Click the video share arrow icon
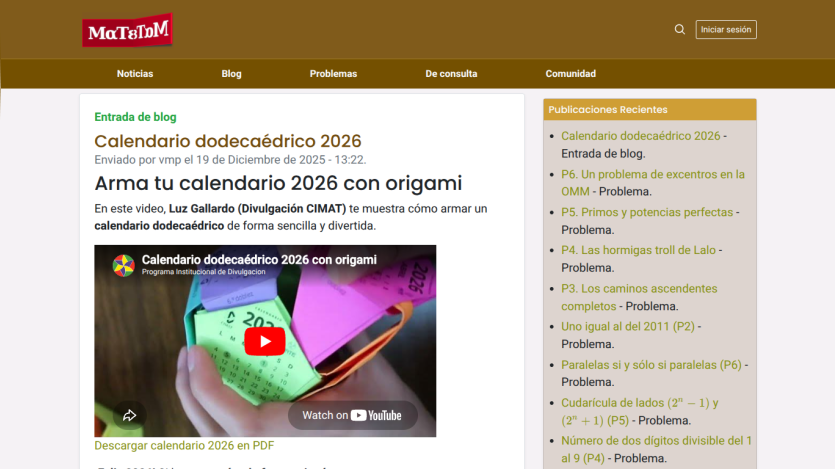 [129, 415]
